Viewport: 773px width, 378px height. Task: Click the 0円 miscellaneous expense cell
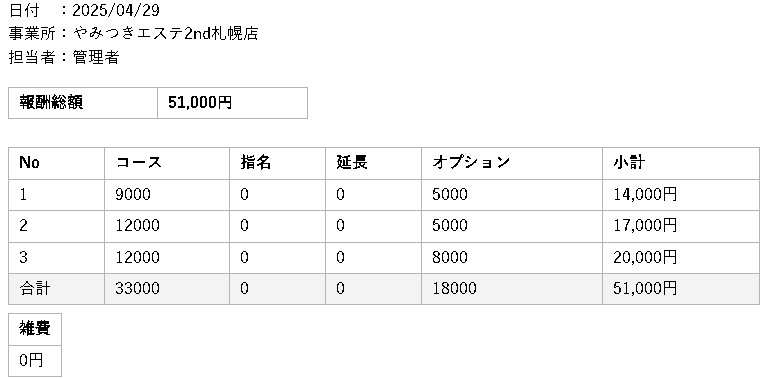coord(35,361)
